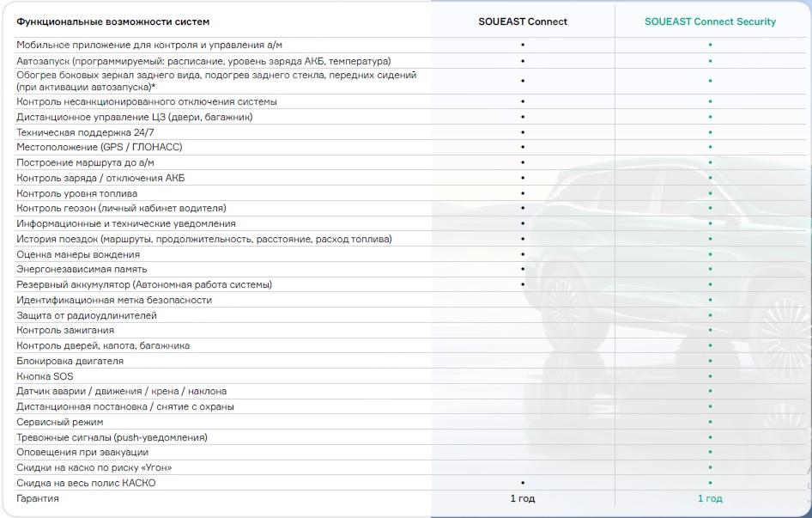Screen dimensions: 812x518
Task: Click the "Функциональные возможности систем" header
Action: coord(113,21)
